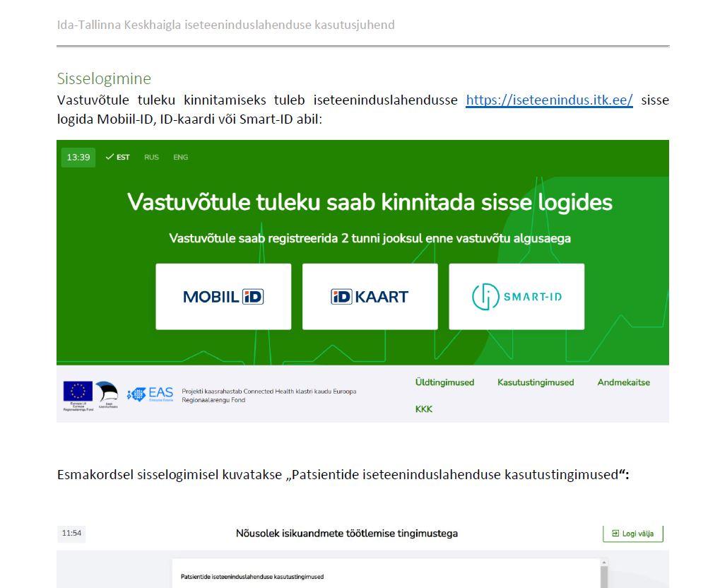Image resolution: width=720 pixels, height=588 pixels.
Task: Click the 'Vastuvõtule saab registreerida 2 tunni' subtitle
Action: [370, 238]
